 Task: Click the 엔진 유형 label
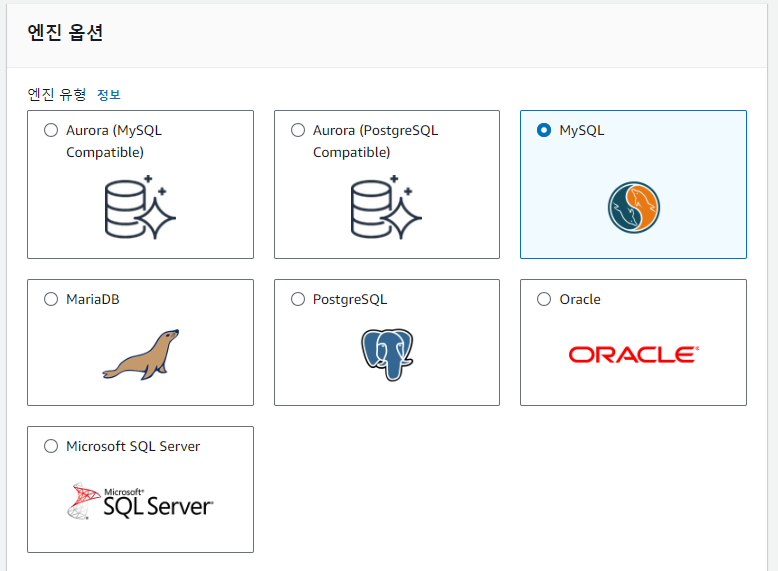point(57,94)
